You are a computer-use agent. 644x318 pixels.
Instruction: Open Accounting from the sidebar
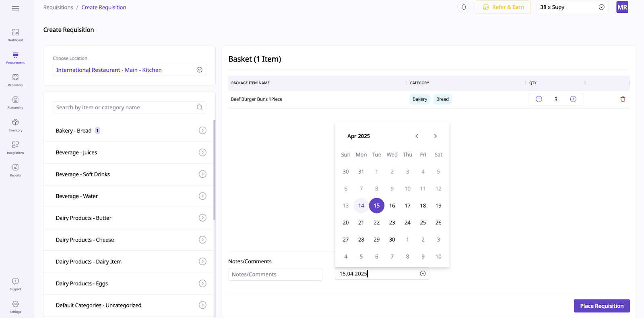(15, 103)
